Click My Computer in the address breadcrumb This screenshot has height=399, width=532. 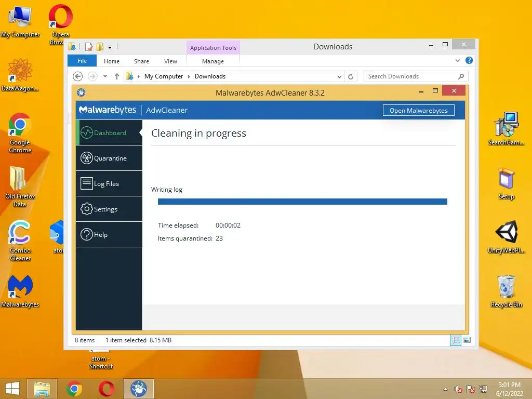pyautogui.click(x=164, y=76)
